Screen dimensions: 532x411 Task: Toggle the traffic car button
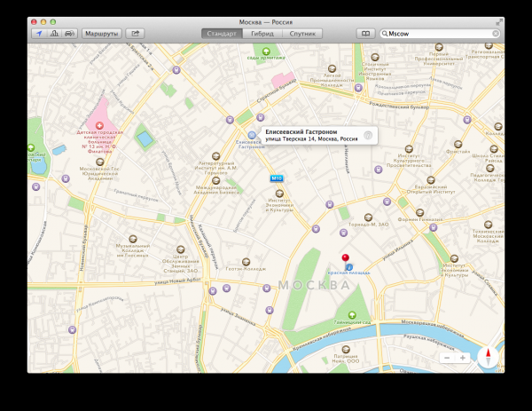point(69,34)
